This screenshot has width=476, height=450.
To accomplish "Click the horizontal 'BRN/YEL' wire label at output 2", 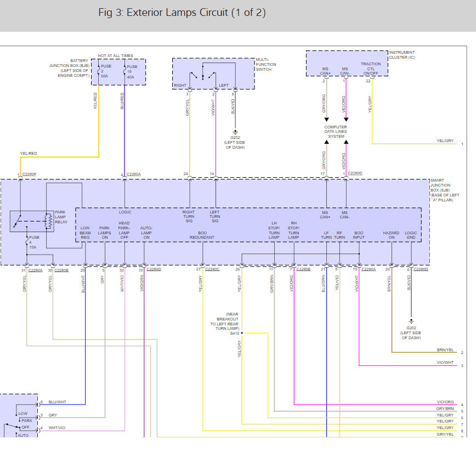I will click(445, 350).
